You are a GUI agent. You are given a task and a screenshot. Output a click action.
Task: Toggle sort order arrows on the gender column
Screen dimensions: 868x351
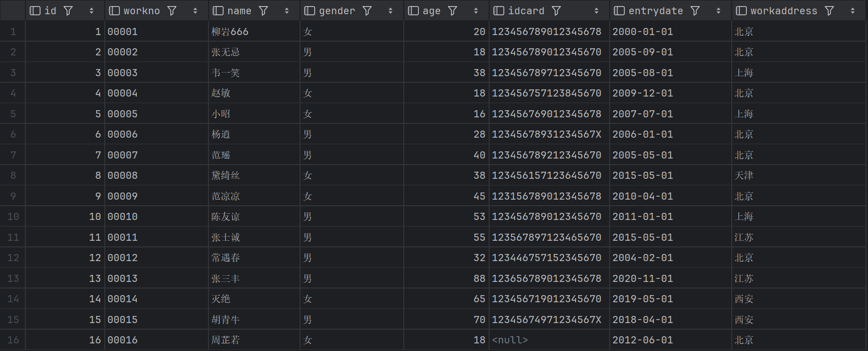pyautogui.click(x=391, y=11)
